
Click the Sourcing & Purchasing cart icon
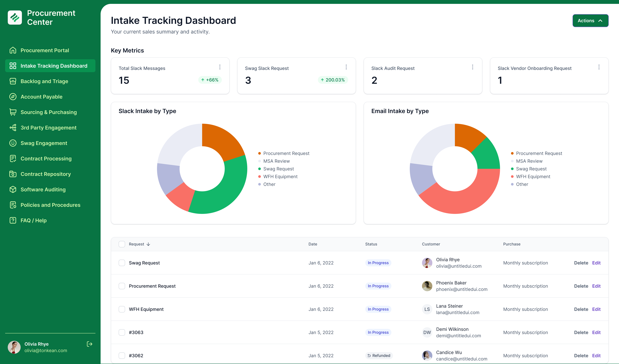pyautogui.click(x=13, y=112)
